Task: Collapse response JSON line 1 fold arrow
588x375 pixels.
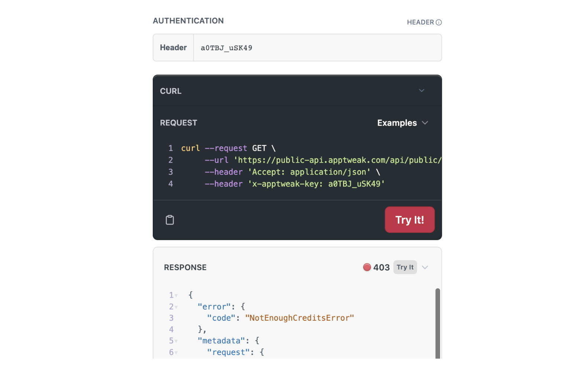Action: pos(176,296)
